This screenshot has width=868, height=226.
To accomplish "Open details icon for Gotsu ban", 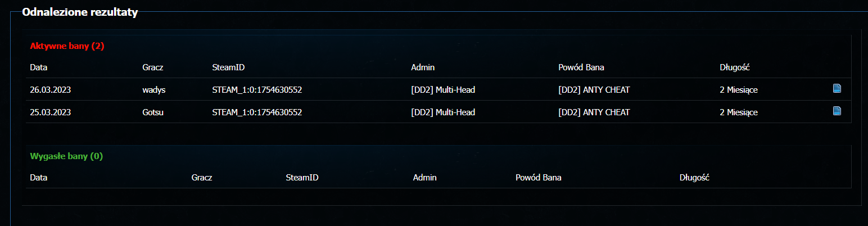I will tap(837, 111).
